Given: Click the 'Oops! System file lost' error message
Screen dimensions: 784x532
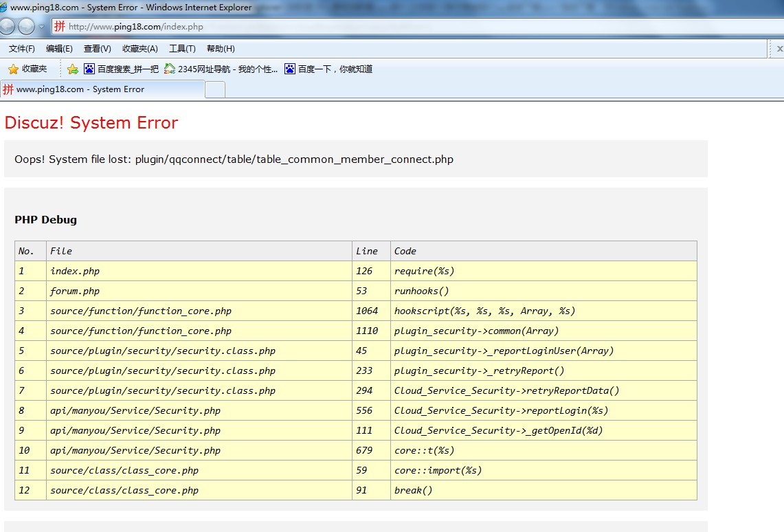Looking at the screenshot, I should pos(234,159).
